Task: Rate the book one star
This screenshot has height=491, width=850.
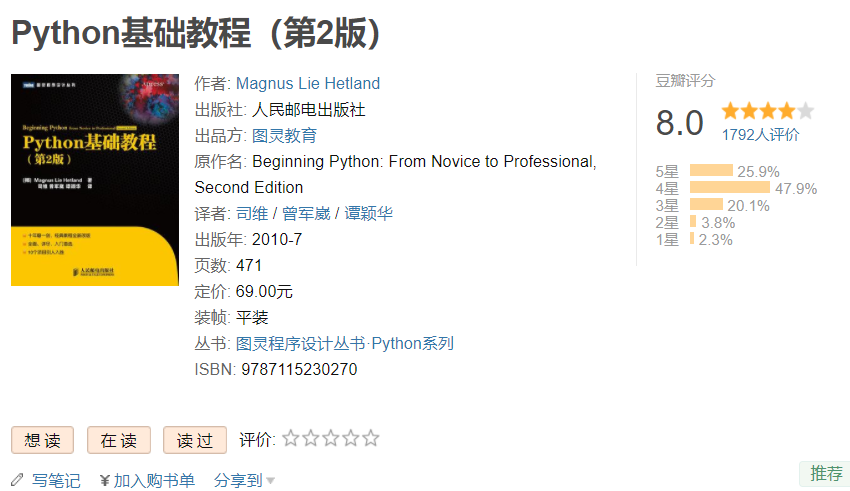Action: click(x=291, y=438)
